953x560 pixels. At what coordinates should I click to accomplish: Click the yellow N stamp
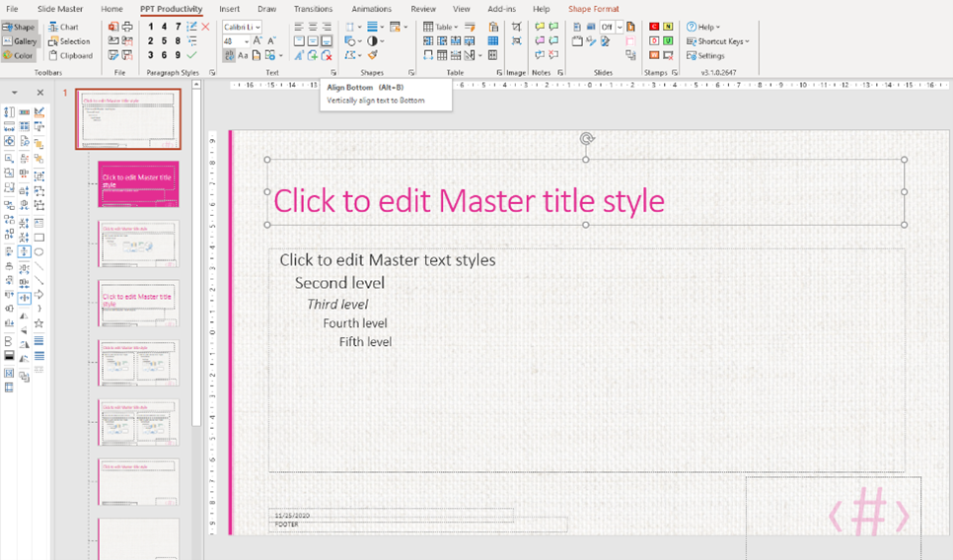[x=668, y=27]
